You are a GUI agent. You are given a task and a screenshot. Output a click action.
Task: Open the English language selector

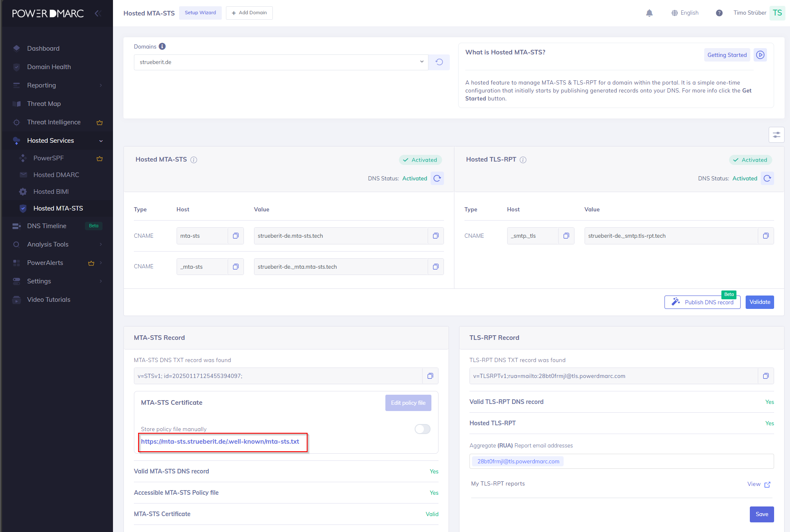coord(685,13)
